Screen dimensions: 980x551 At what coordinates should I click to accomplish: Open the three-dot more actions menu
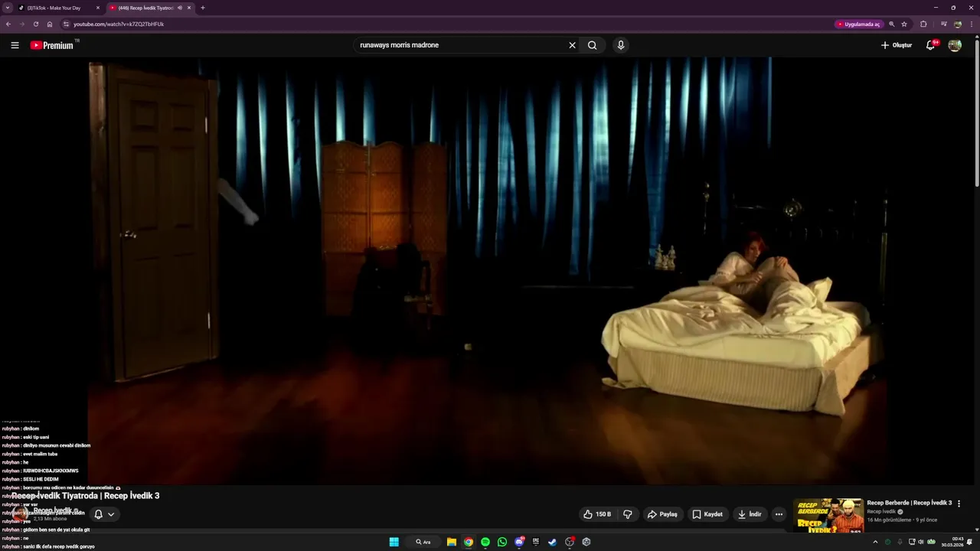click(779, 514)
